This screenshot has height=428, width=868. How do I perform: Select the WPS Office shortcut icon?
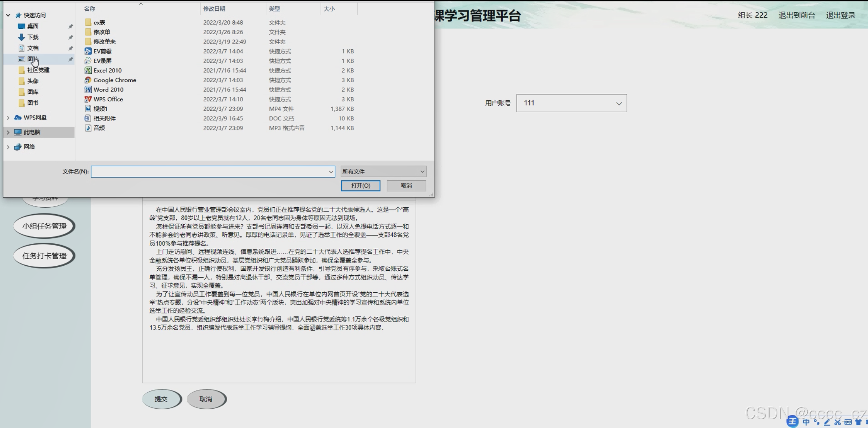pyautogui.click(x=88, y=99)
